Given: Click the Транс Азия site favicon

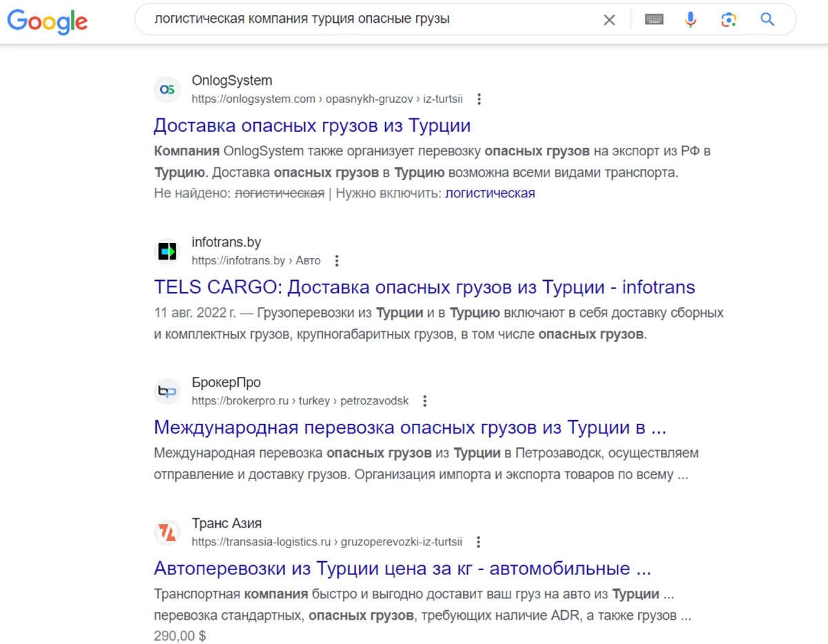Looking at the screenshot, I should click(167, 531).
